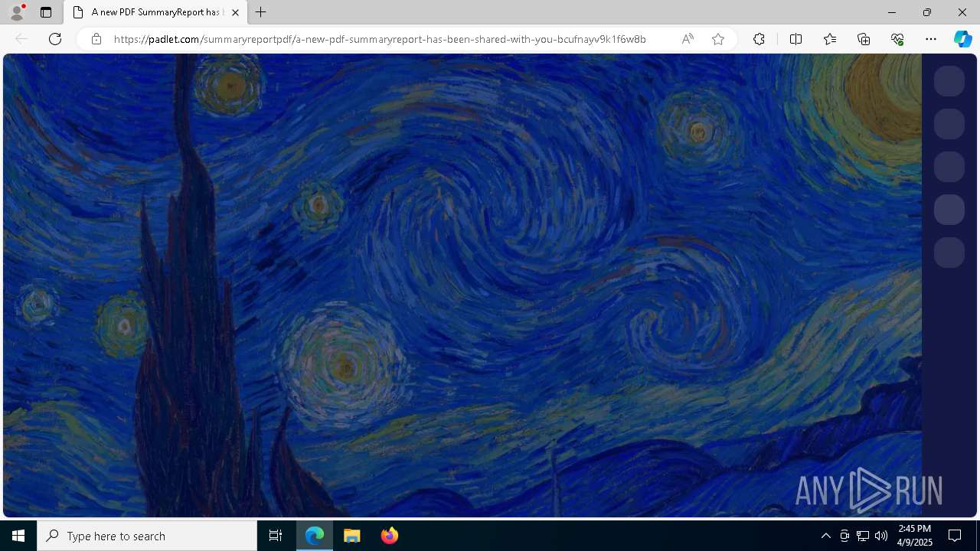This screenshot has width=980, height=551.
Task: Open Extensions puzzle icon
Action: pos(759,39)
